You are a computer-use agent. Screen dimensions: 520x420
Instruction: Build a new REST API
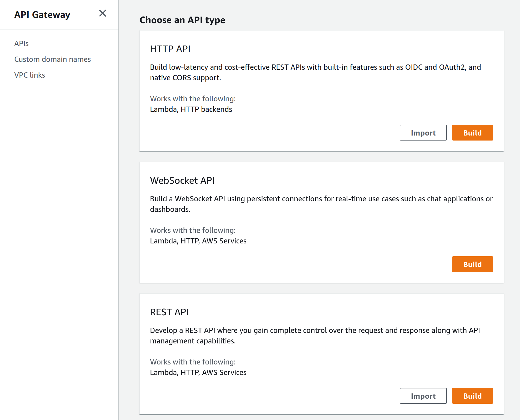472,396
